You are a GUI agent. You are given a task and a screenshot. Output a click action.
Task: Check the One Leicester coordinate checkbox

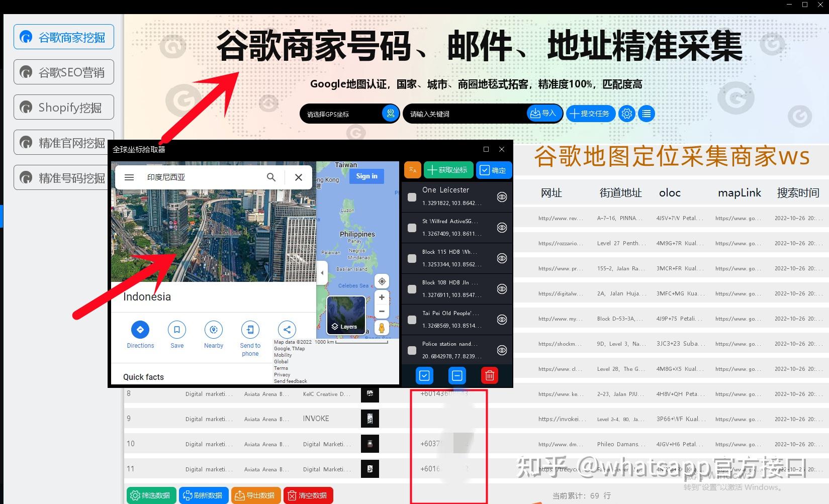coord(412,197)
